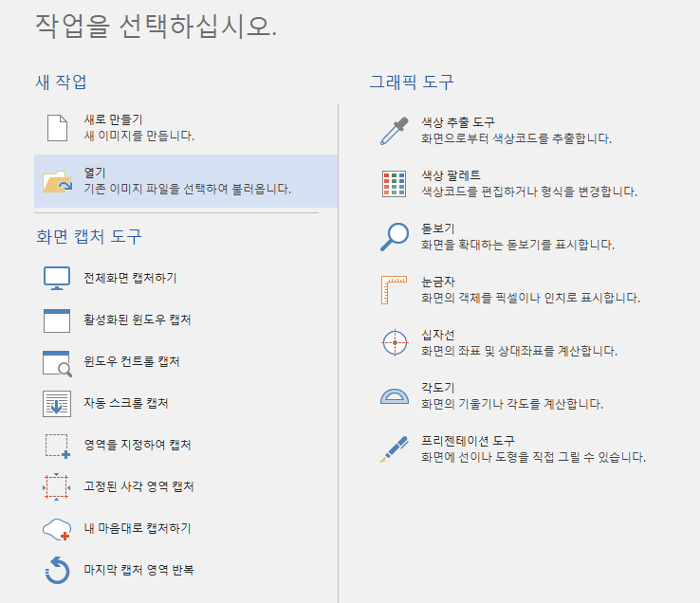Viewport: 700px width, 603px height.
Task: Click the 그래픽 도구 section heading
Action: (x=412, y=82)
